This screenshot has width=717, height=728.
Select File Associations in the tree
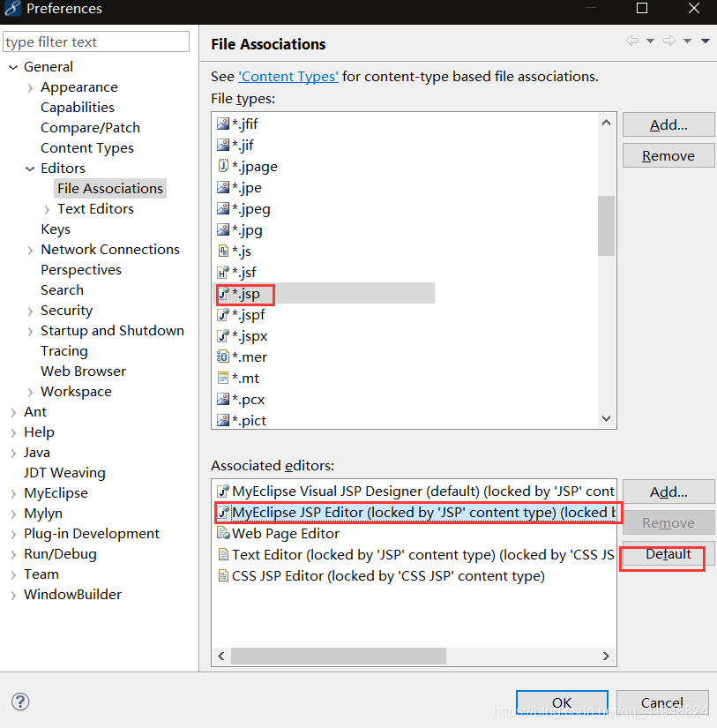110,189
